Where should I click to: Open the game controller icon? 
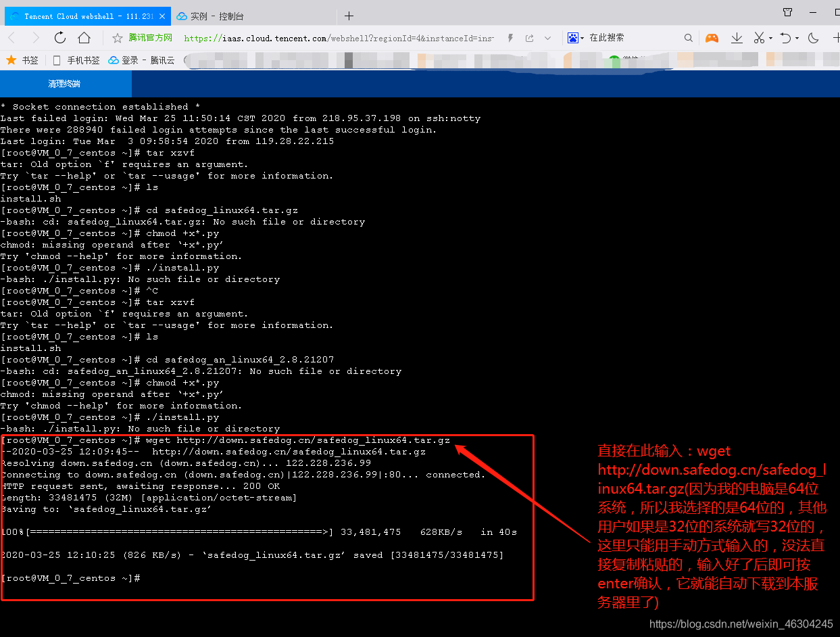(712, 38)
